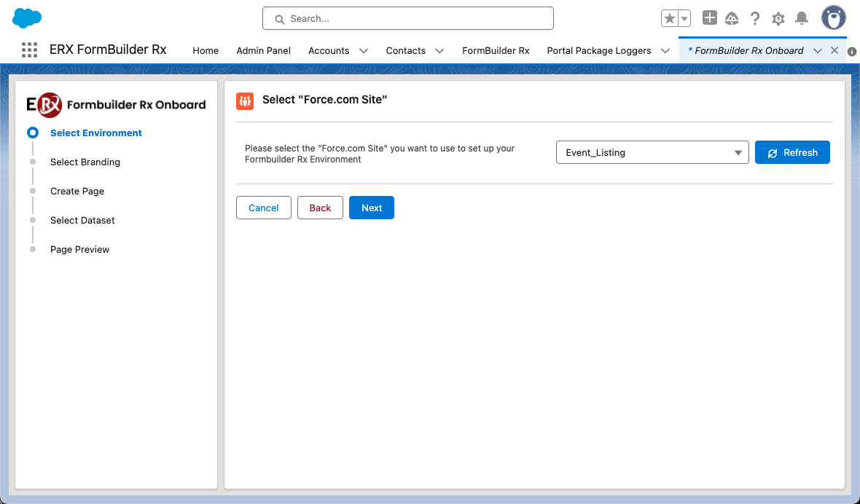This screenshot has height=504, width=860.
Task: Close the FormBuilder Rx Onboard tab
Action: (x=834, y=50)
